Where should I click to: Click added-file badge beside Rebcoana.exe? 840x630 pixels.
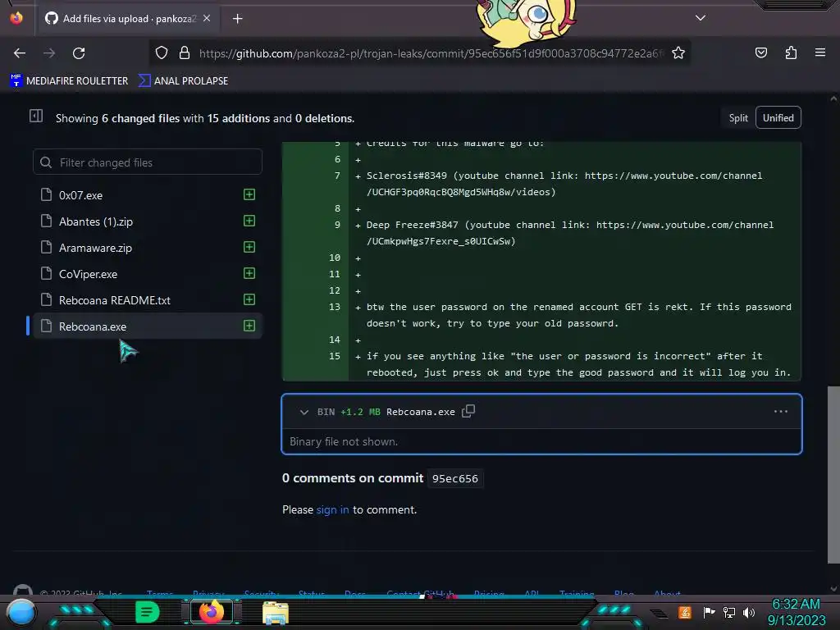[x=249, y=326]
